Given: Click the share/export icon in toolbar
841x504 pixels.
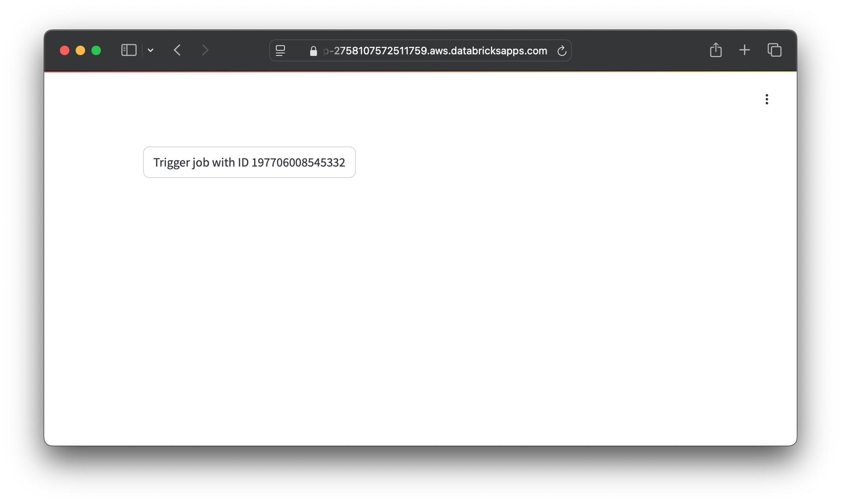Looking at the screenshot, I should pyautogui.click(x=716, y=50).
